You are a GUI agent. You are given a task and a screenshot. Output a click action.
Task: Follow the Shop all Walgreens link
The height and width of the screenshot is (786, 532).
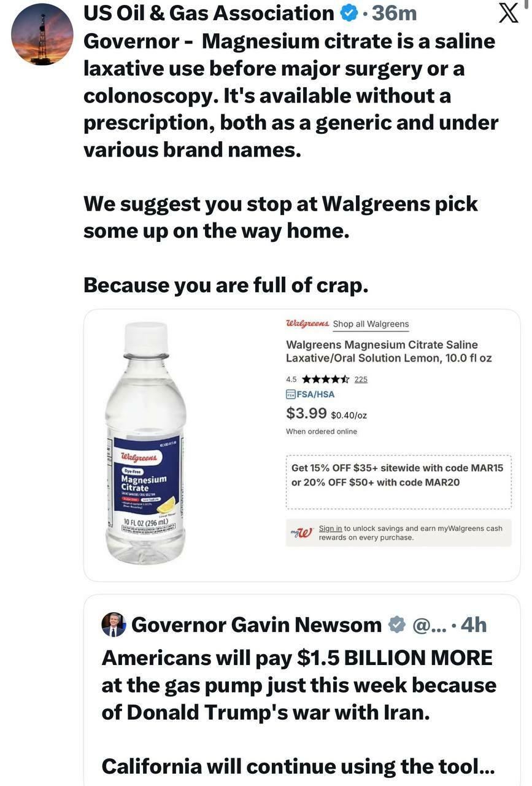(x=371, y=324)
